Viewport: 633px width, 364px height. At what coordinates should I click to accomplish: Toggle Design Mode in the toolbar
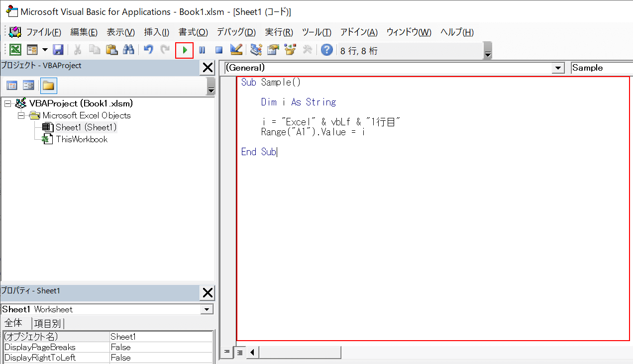[236, 50]
